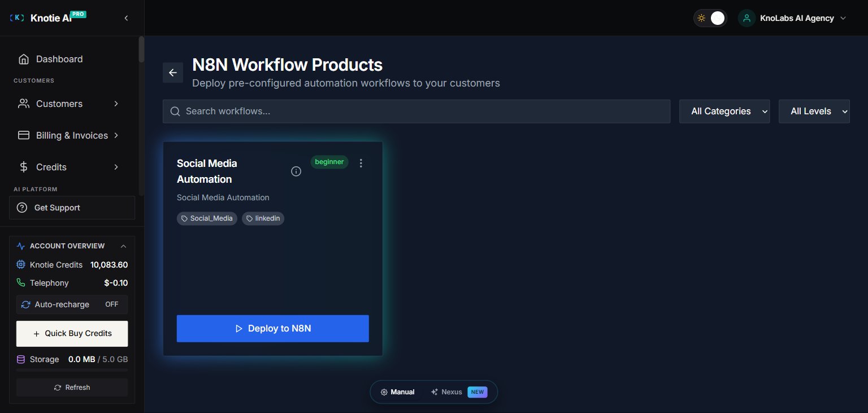Click the Get Support question-mark icon

(22, 208)
